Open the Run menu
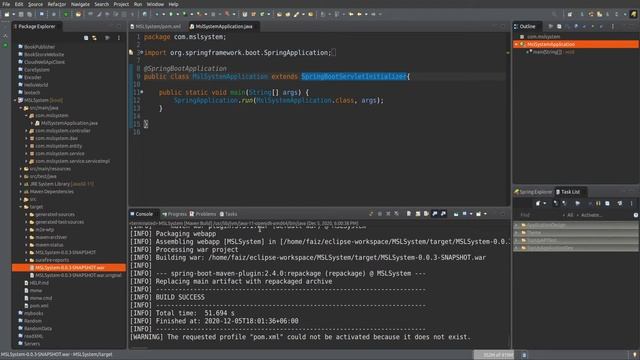 tap(138, 4)
